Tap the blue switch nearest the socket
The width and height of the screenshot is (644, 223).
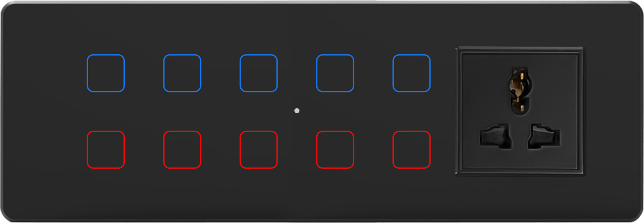coord(411,73)
